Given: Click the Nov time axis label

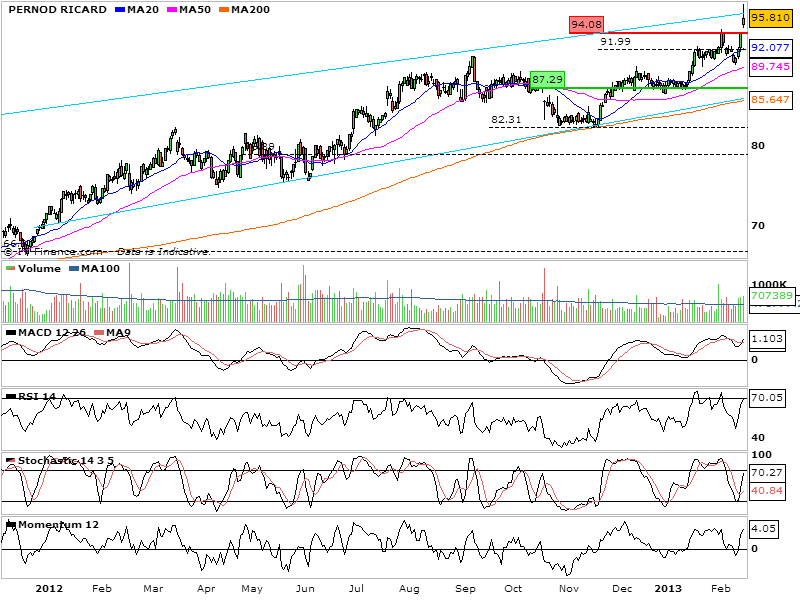Looking at the screenshot, I should point(569,589).
